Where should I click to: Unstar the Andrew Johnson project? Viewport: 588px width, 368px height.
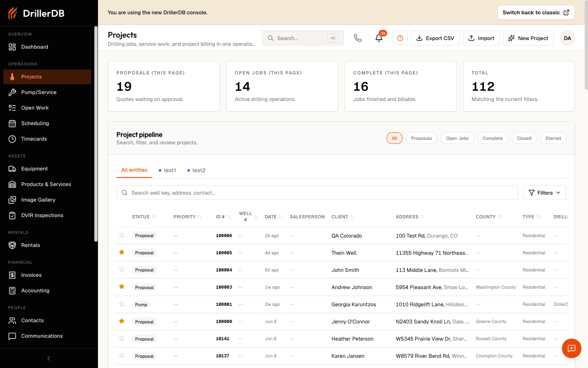coord(122,287)
